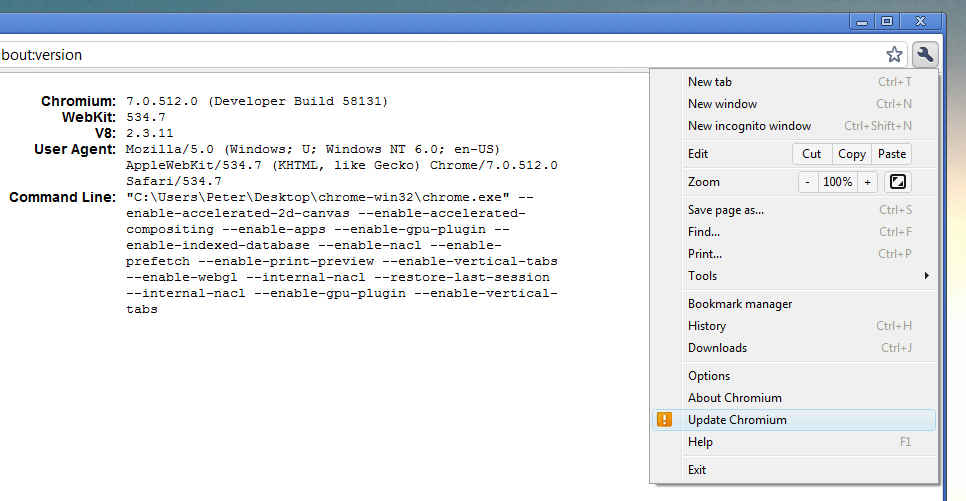
Task: Click the 100% zoom value
Action: pos(837,182)
